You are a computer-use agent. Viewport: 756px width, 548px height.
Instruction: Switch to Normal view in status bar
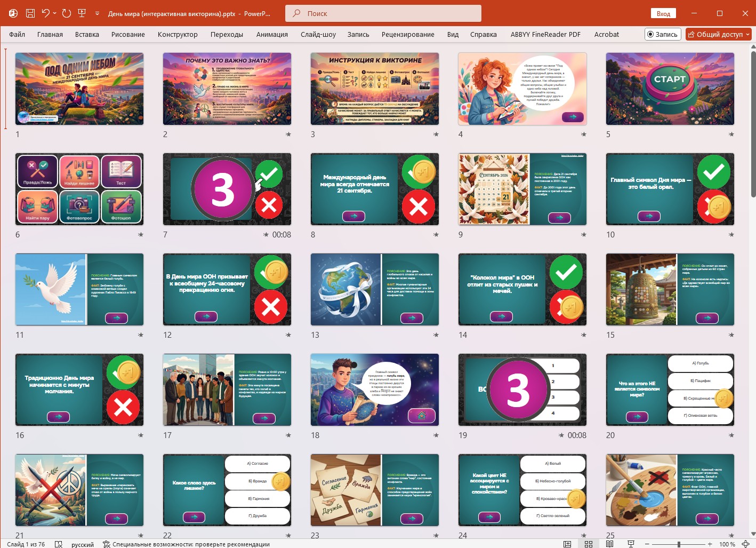click(567, 544)
